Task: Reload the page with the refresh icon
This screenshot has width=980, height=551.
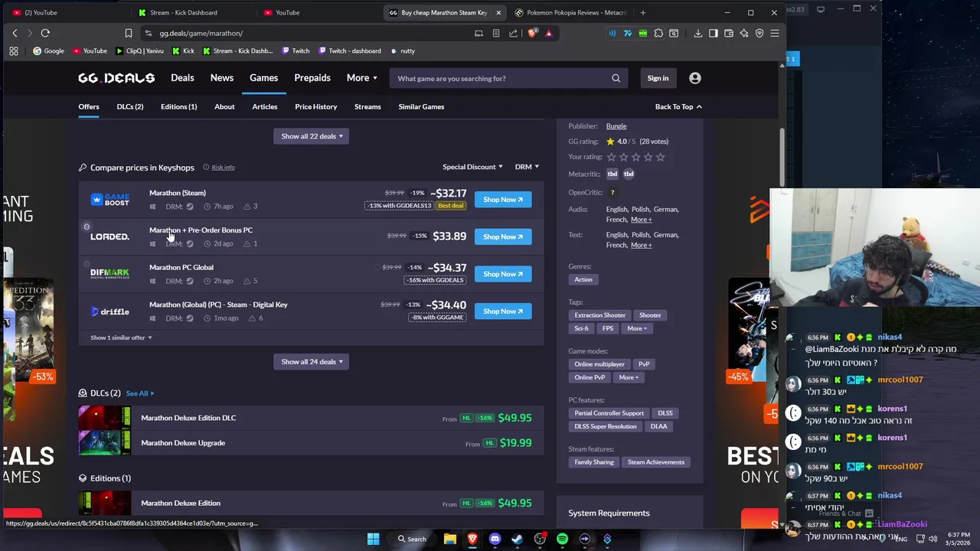Action: click(45, 33)
